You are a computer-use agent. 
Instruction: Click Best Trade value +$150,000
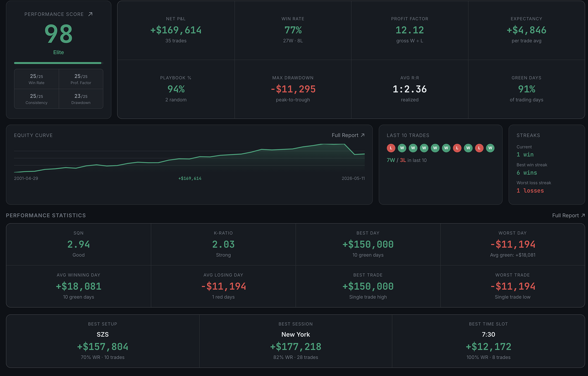[368, 286]
